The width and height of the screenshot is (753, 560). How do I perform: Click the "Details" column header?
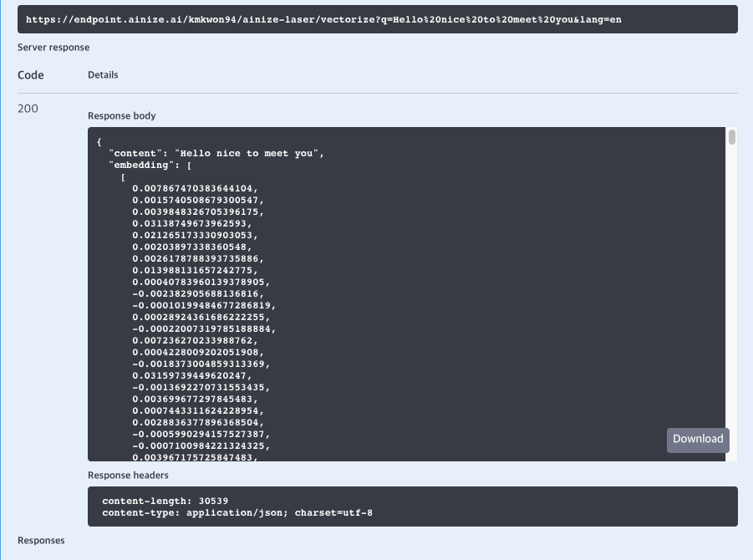pos(103,75)
